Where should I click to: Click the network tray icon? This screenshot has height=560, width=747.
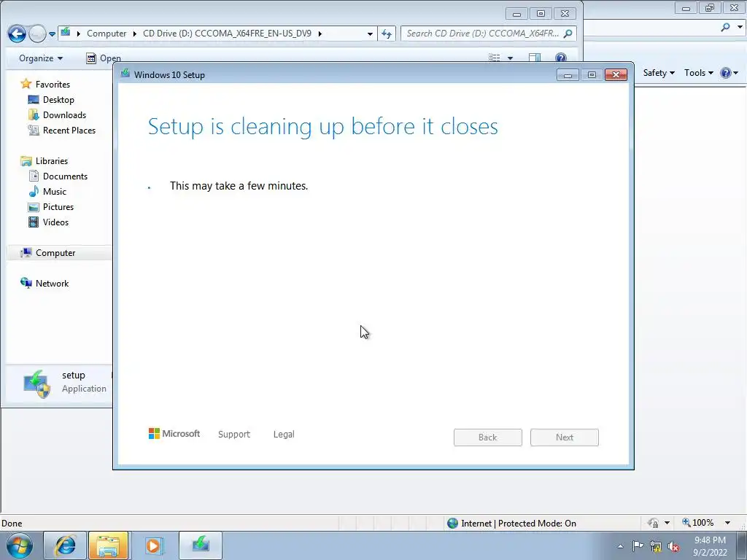[x=656, y=547]
